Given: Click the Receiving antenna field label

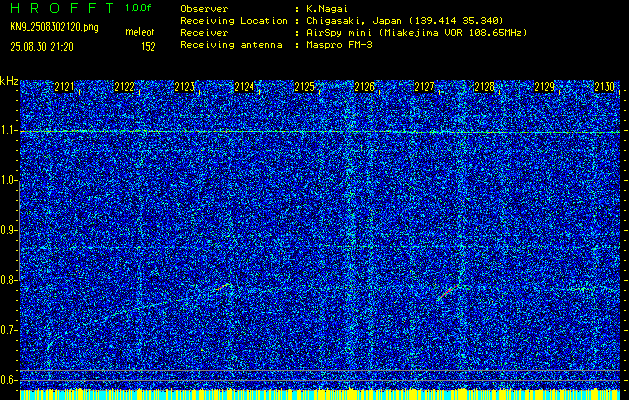Looking at the screenshot, I should [231, 45].
